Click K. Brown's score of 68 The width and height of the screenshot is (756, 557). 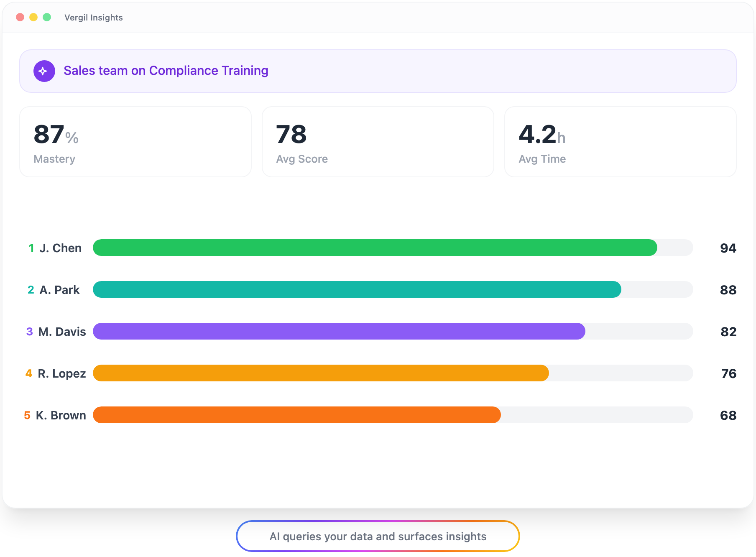[x=728, y=415]
